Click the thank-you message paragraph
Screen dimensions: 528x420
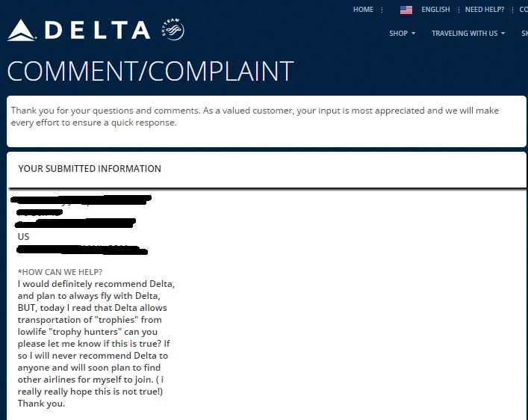point(255,117)
